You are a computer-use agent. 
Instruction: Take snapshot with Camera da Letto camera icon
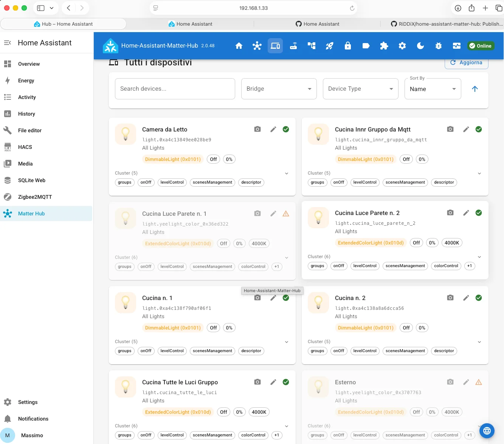(x=257, y=129)
